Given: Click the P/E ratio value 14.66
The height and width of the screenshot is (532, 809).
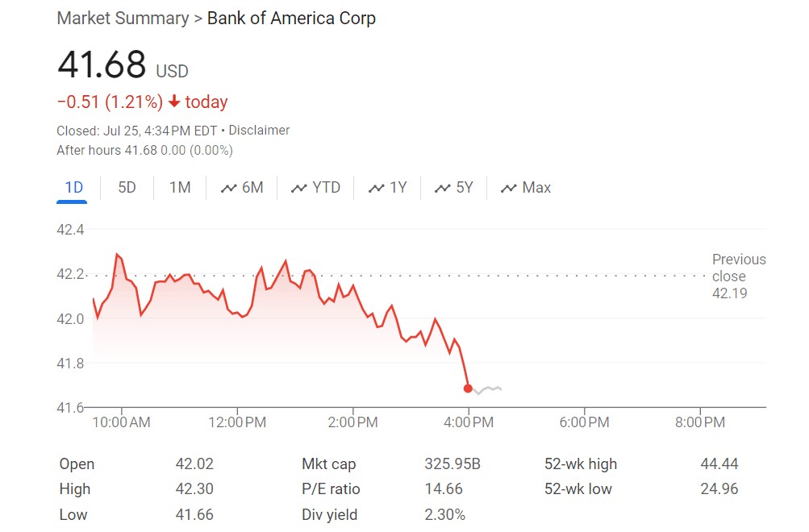Looking at the screenshot, I should pyautogui.click(x=444, y=489).
